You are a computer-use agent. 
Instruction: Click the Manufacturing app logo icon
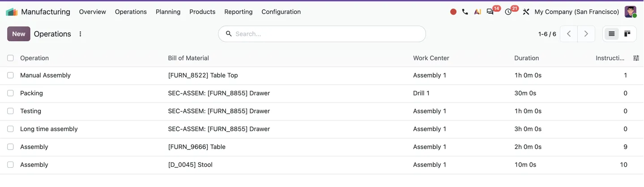tap(12, 12)
